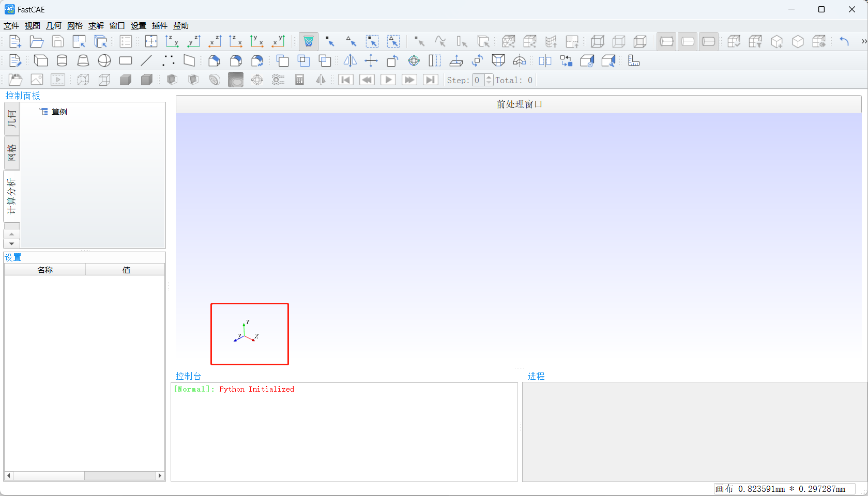Click the add mesh cube plus icon
Screen dimensions: 868x496
[x=776, y=41]
